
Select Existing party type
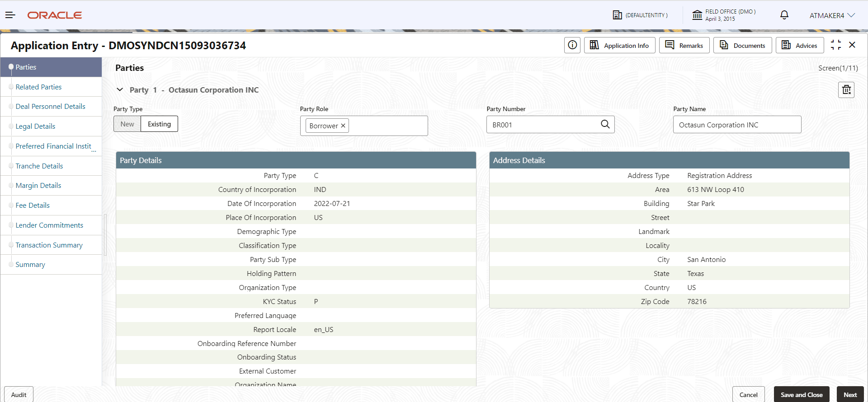point(160,124)
